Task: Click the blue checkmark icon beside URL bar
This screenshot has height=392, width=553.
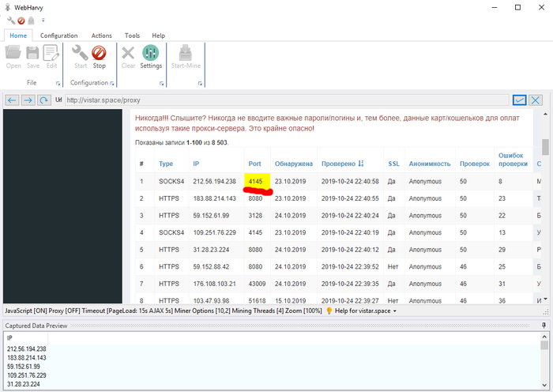Action: click(519, 100)
